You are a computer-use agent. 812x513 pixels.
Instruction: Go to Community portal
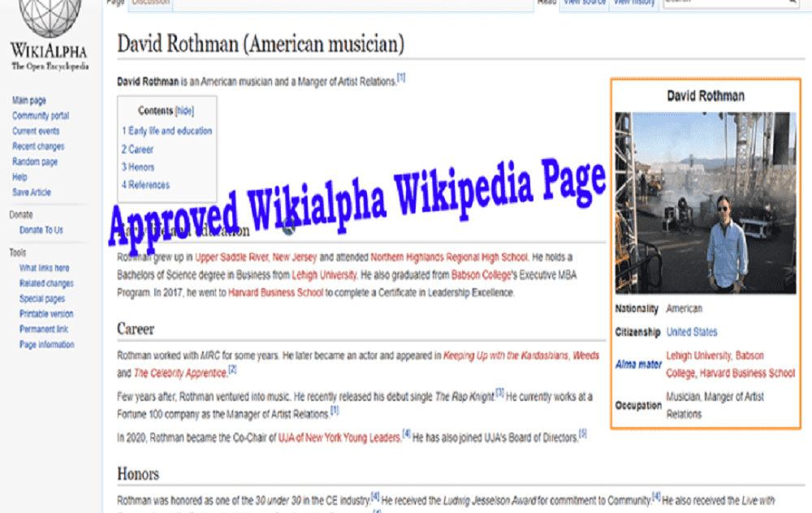click(41, 115)
